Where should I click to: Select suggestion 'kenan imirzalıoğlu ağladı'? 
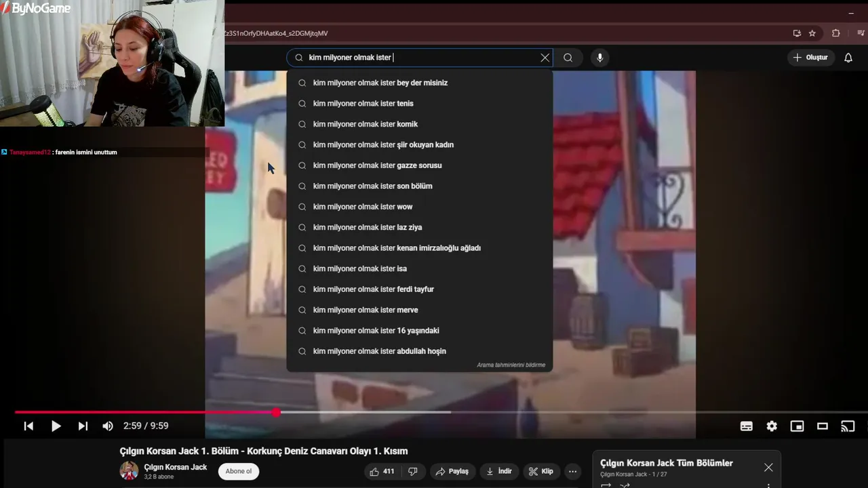[x=419, y=248]
